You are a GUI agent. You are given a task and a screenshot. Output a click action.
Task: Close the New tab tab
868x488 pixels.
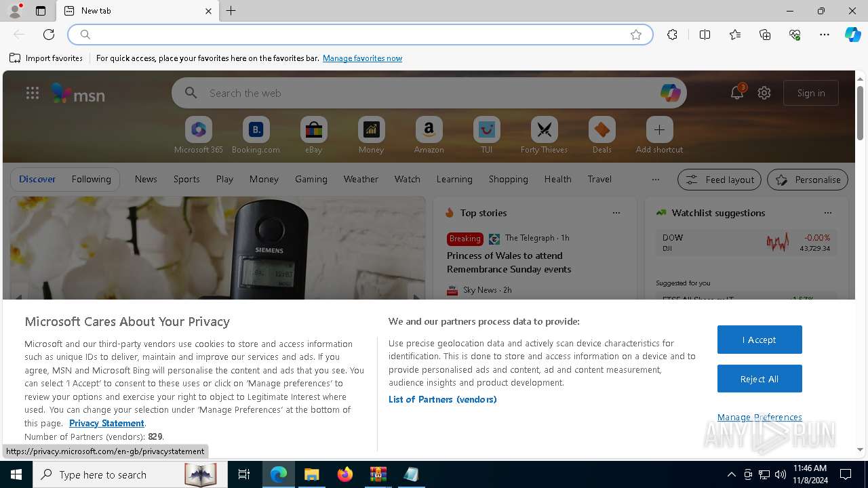click(208, 11)
